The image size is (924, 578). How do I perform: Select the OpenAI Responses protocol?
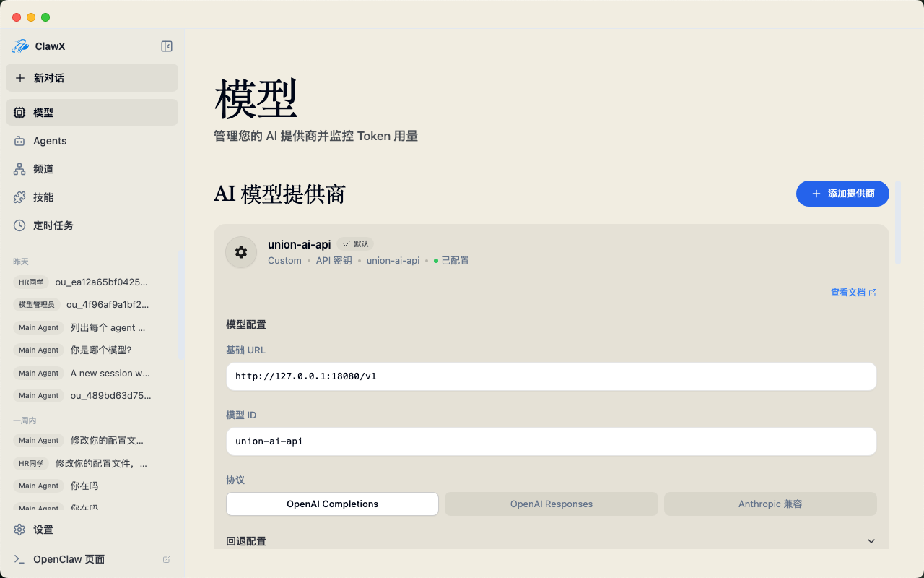click(552, 504)
